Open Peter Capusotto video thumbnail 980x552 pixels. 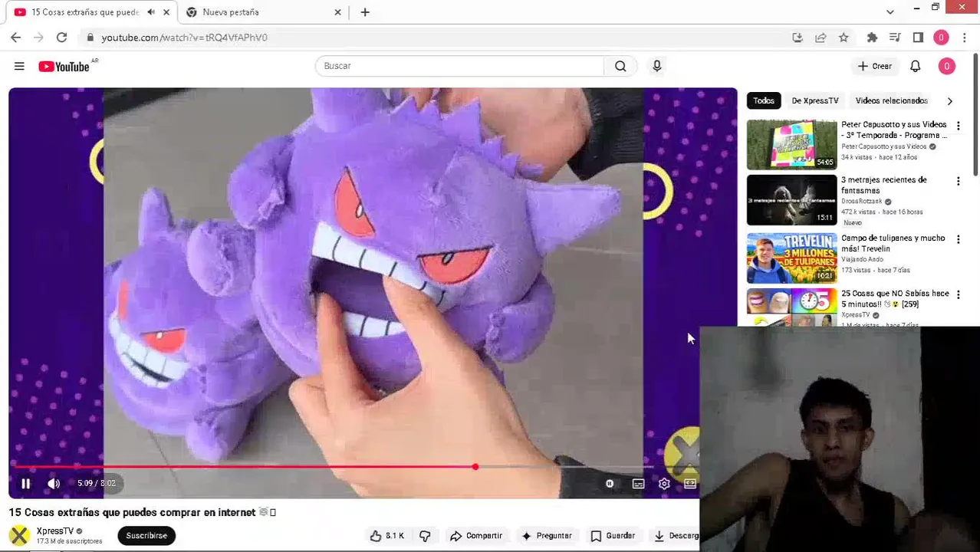click(x=792, y=144)
